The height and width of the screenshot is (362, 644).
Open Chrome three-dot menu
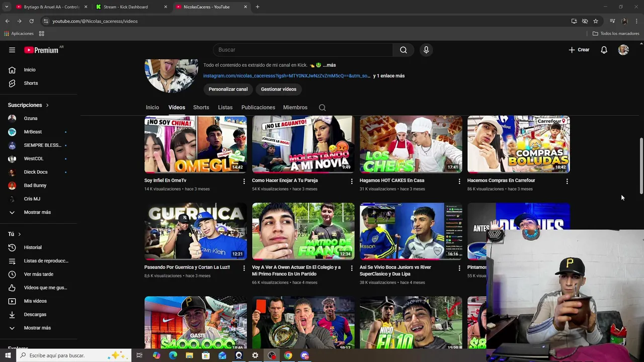tap(636, 21)
